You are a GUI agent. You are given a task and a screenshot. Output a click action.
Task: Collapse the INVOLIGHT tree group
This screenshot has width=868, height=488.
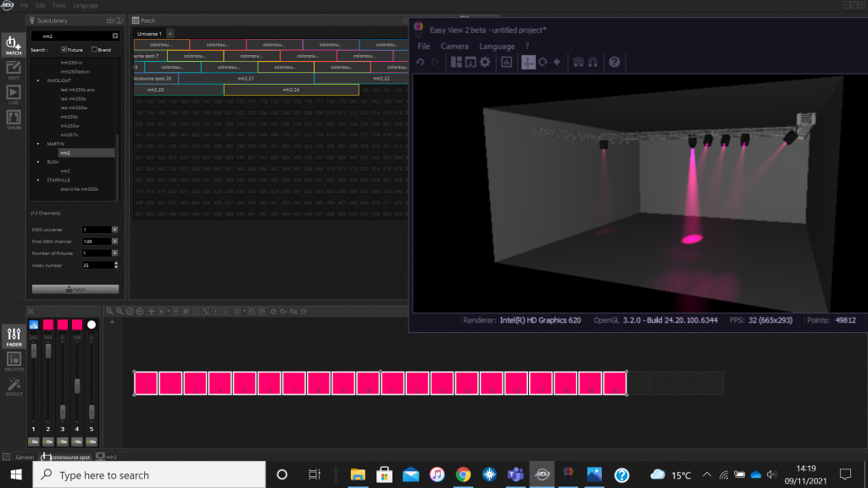pyautogui.click(x=38, y=80)
